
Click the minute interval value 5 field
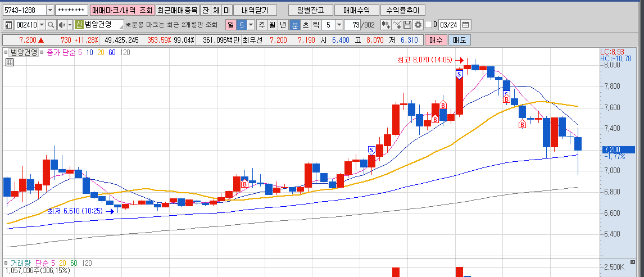328,25
